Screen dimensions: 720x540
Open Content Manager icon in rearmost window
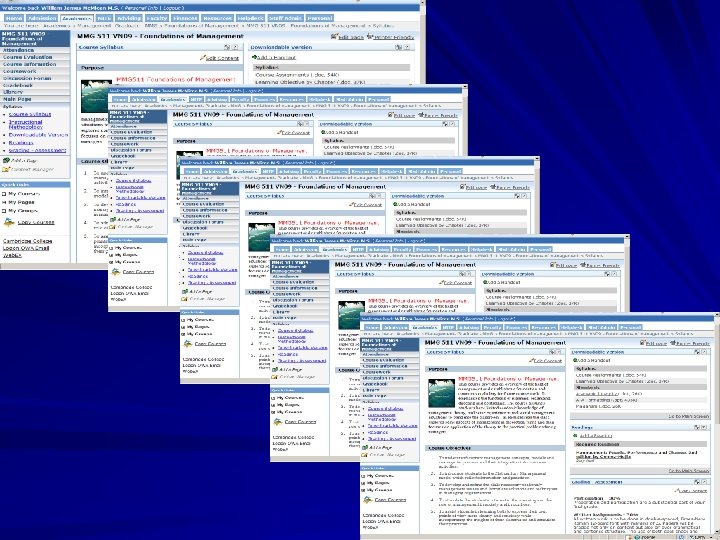pos(6,169)
